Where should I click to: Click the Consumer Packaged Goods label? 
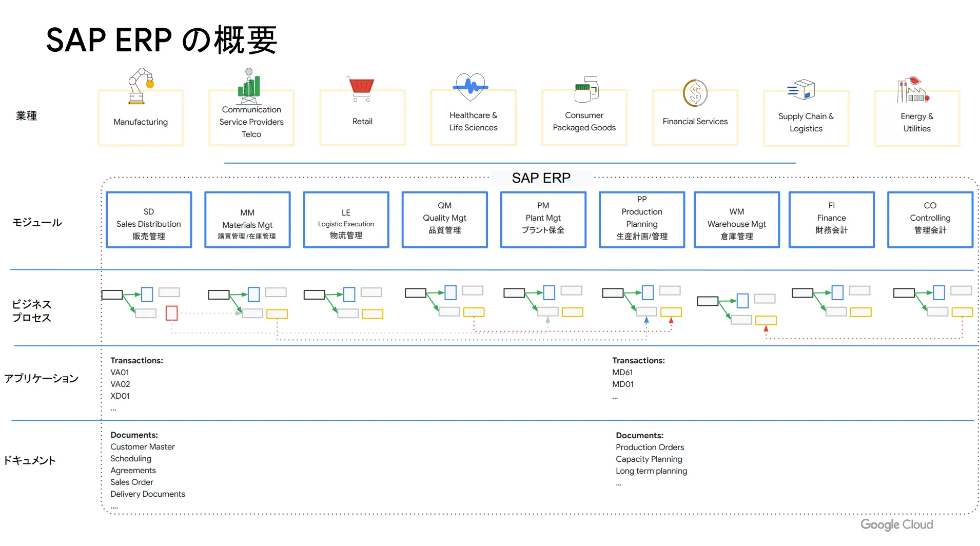point(584,121)
